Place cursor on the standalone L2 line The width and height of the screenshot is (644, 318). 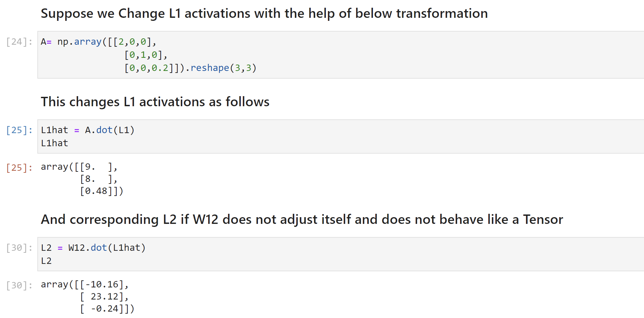point(46,261)
